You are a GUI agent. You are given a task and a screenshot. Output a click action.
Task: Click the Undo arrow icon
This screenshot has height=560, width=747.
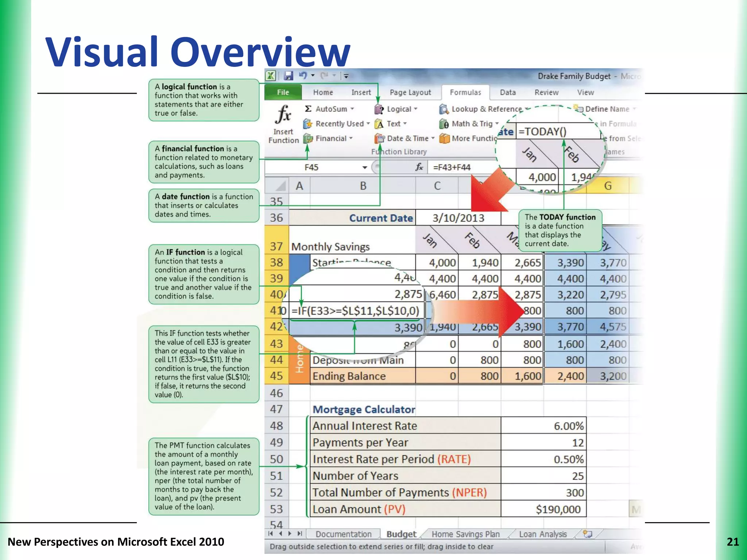[303, 75]
